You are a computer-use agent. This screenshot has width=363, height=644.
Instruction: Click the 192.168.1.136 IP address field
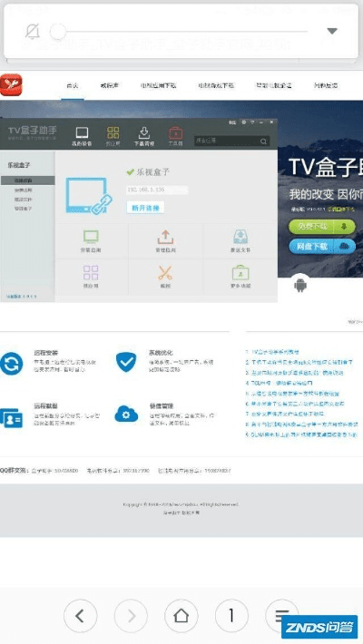(157, 190)
